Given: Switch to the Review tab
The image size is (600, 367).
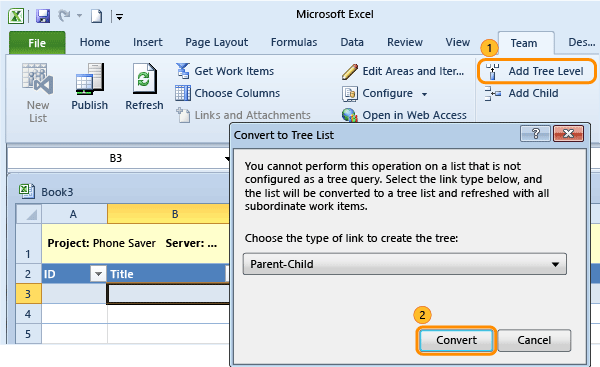Looking at the screenshot, I should pos(405,42).
